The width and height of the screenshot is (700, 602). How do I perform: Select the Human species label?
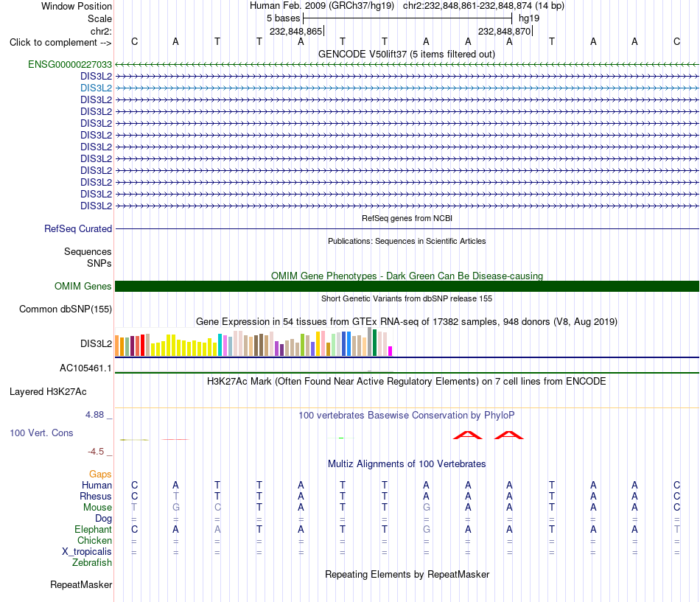point(97,485)
